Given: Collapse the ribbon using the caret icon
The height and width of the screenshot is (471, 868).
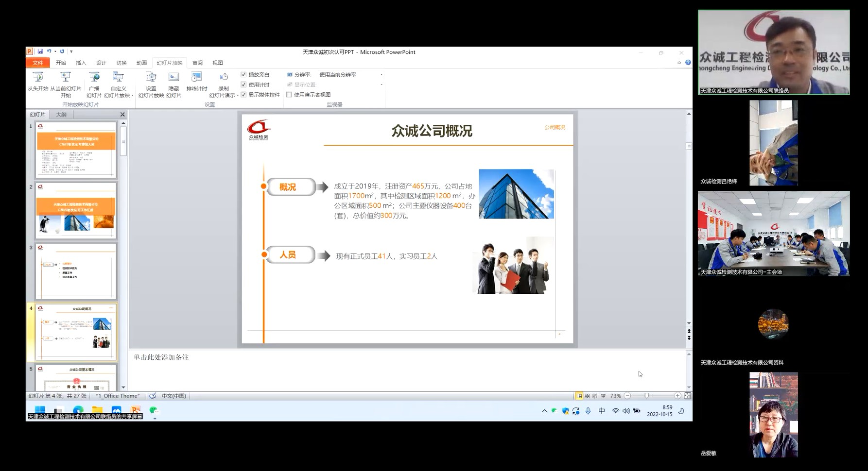Looking at the screenshot, I should pyautogui.click(x=679, y=63).
